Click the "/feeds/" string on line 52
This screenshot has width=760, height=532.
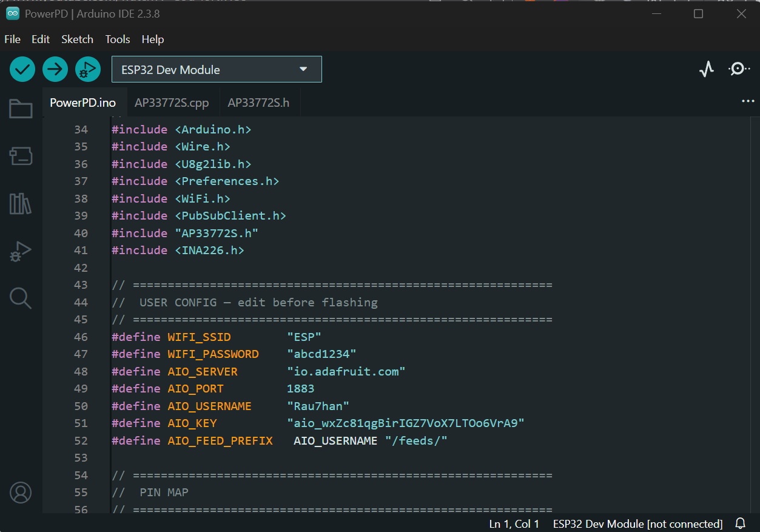pyautogui.click(x=416, y=440)
